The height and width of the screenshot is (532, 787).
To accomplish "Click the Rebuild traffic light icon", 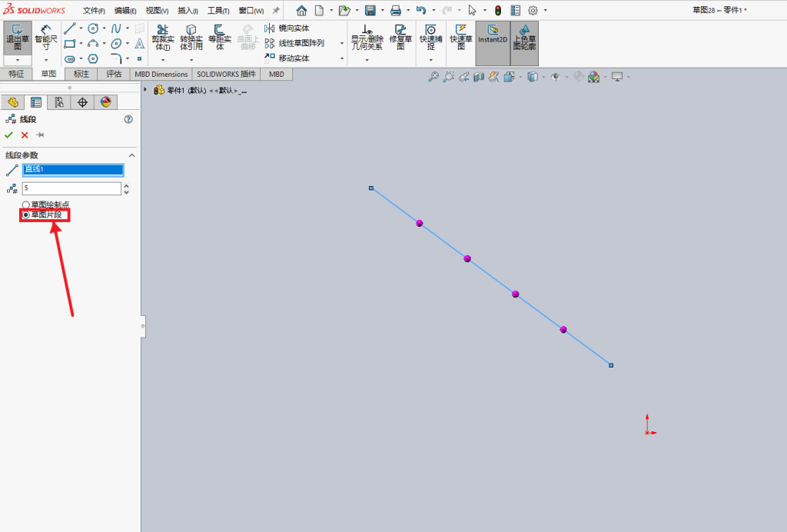I will (498, 10).
